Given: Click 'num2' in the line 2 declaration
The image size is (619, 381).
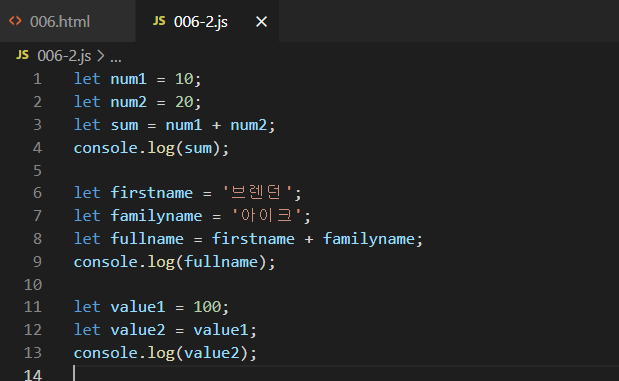Looking at the screenshot, I should click(128, 102).
